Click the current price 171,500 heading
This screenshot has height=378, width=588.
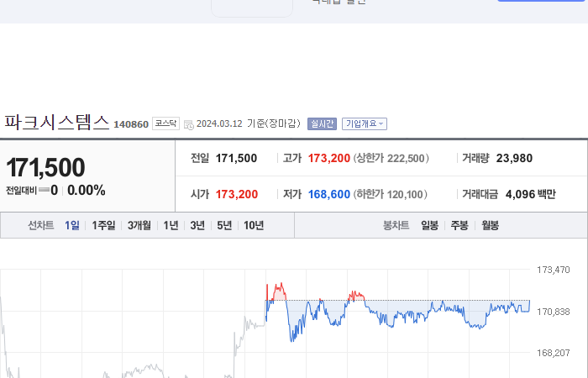[x=45, y=167]
